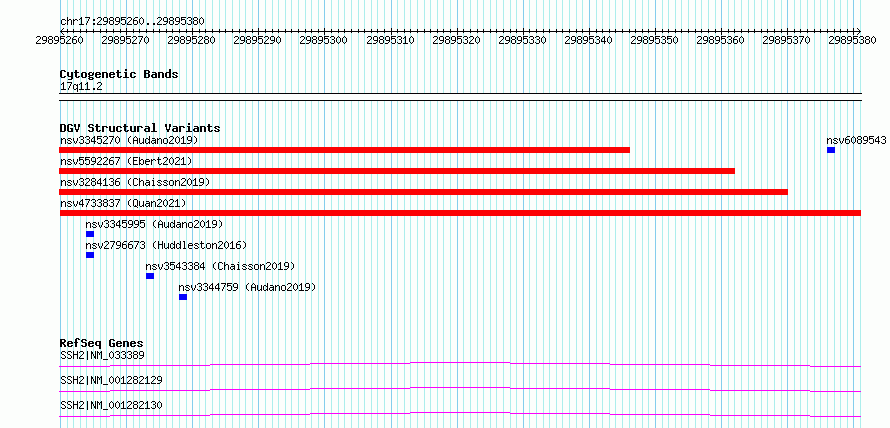
Task: Click the ruler position 29895300
Action: 324,41
